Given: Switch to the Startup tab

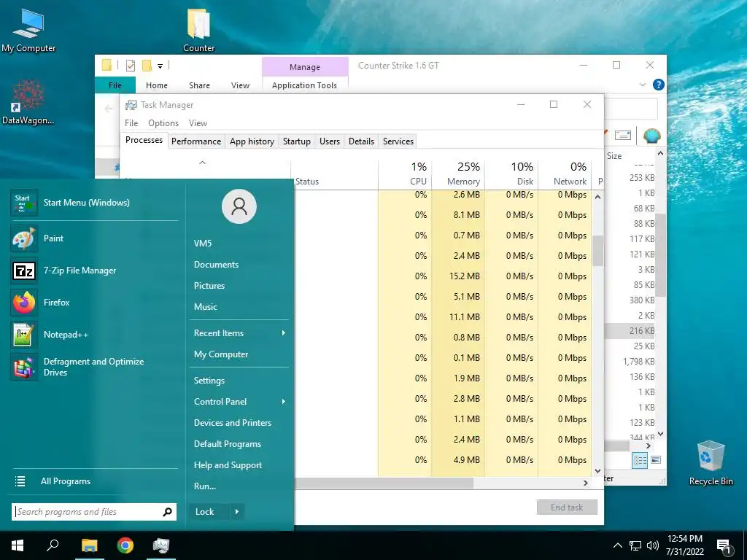Looking at the screenshot, I should (x=297, y=141).
